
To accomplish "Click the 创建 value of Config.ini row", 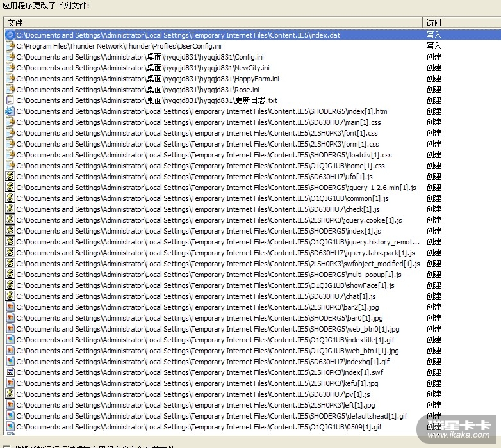I will pos(434,57).
